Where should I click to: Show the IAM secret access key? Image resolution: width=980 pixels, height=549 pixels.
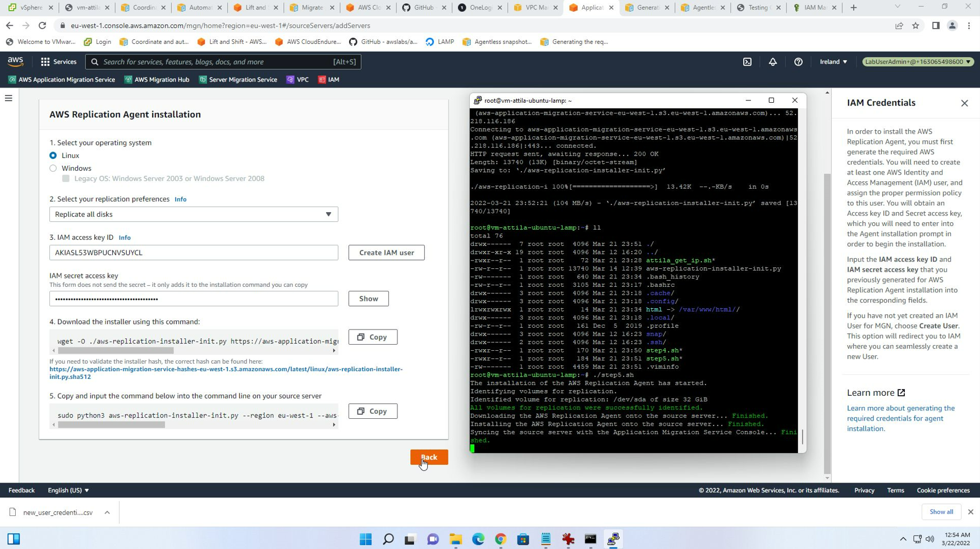pos(368,298)
